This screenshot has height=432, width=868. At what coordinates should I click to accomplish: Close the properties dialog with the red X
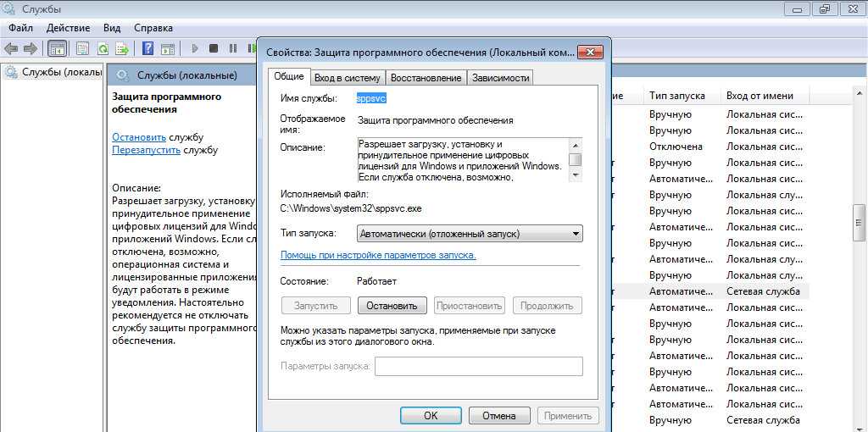(x=590, y=53)
